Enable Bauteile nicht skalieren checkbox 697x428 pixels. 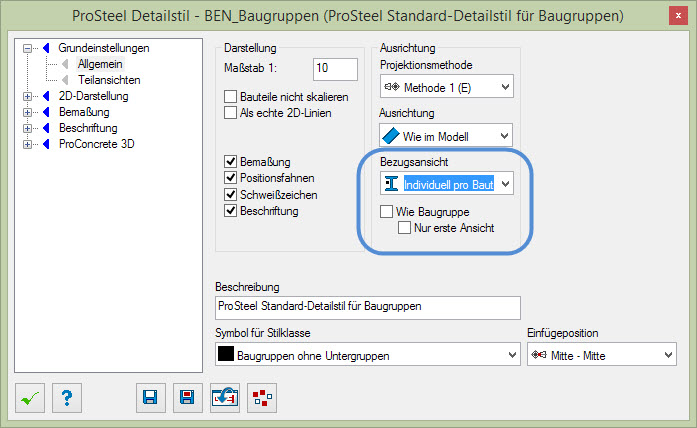tap(230, 96)
